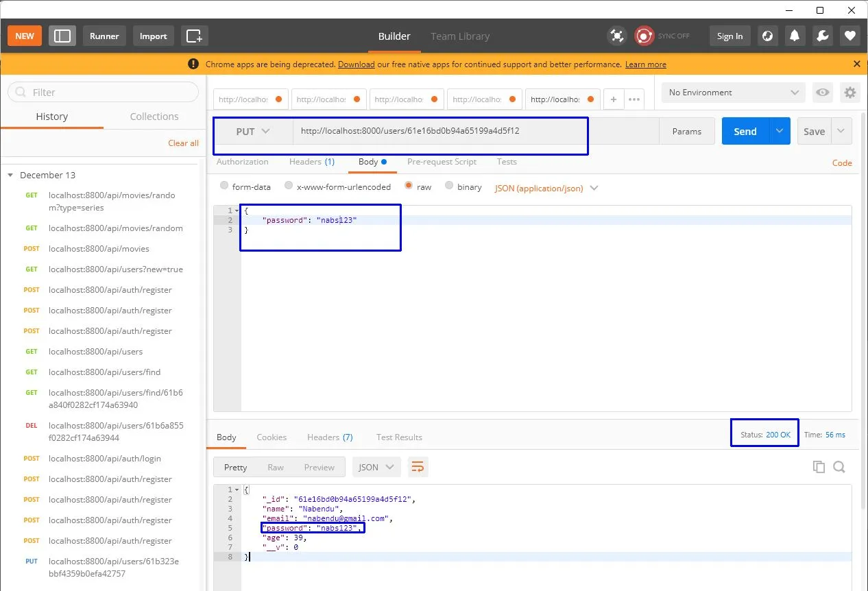Click the environment quick look eye icon
Image resolution: width=868 pixels, height=591 pixels.
coord(822,93)
